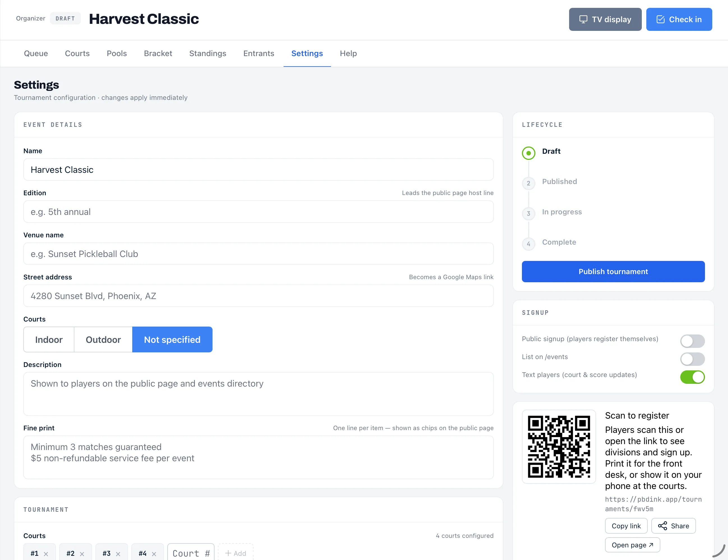Focus the Edition input field
Viewport: 728px width, 560px height.
tap(258, 212)
